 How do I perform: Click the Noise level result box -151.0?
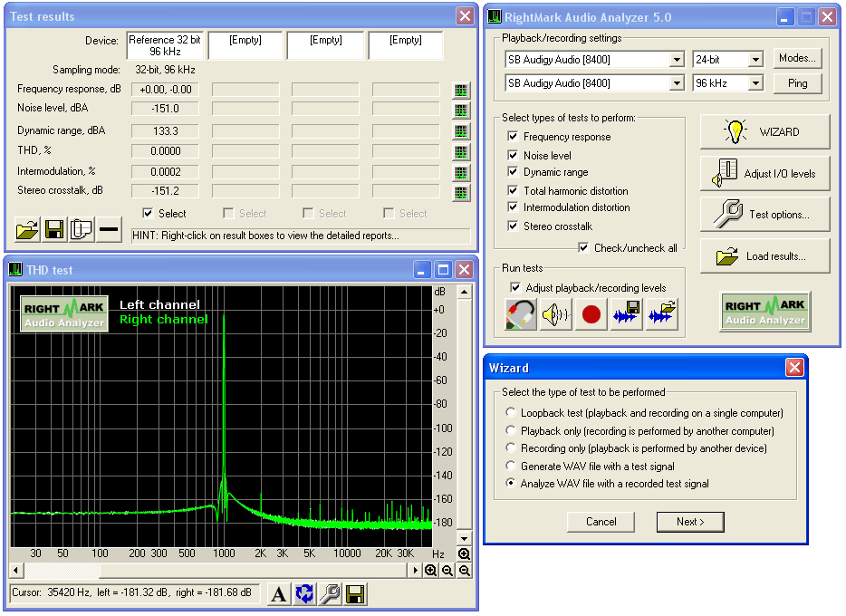point(165,109)
